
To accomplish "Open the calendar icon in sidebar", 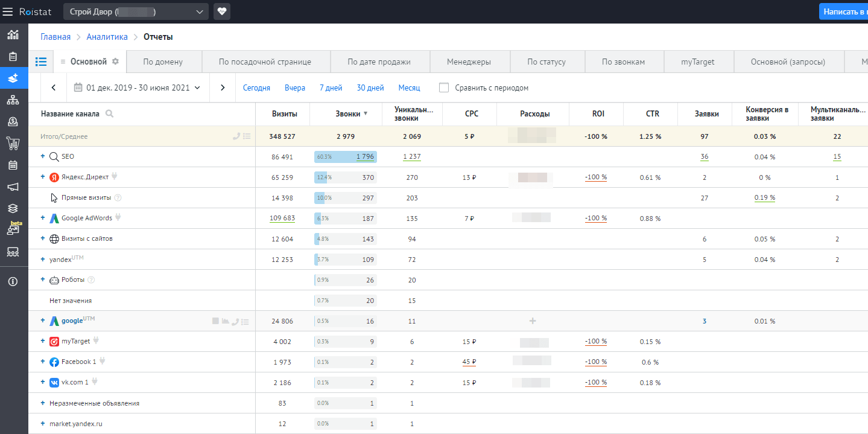I will [13, 165].
